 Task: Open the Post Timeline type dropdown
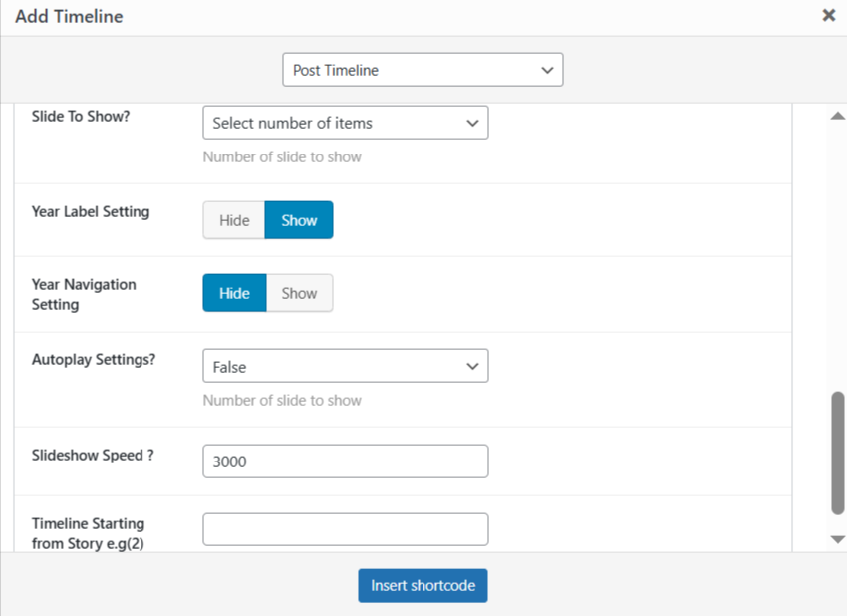[423, 70]
